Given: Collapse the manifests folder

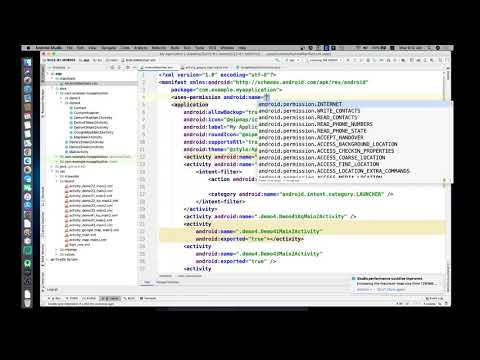Looking at the screenshot, I should point(52,78).
